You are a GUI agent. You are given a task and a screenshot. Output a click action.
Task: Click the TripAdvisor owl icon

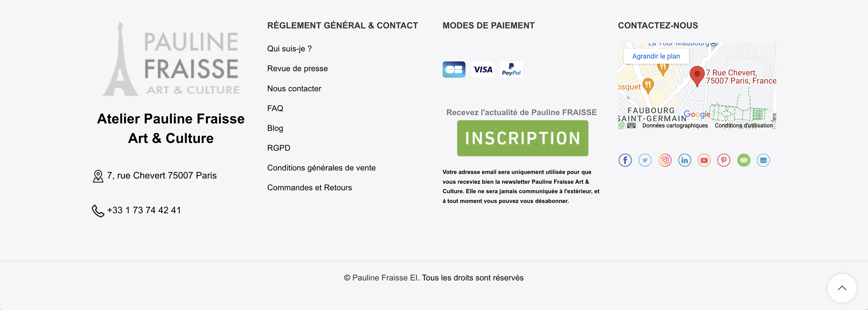coord(744,160)
